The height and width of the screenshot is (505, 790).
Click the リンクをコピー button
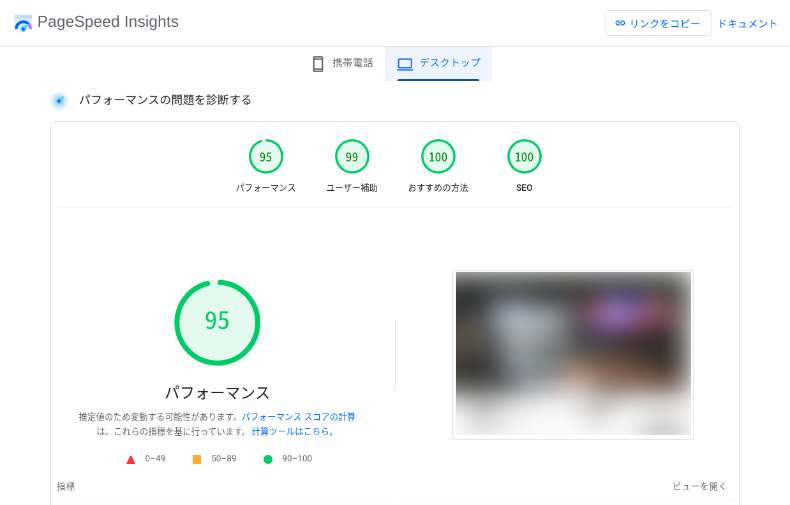click(658, 23)
